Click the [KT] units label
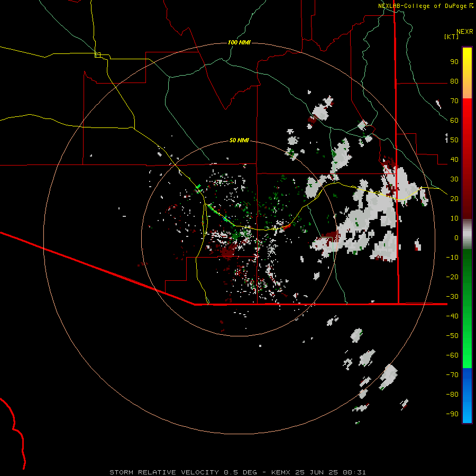Screen dimensions: 476x476 click(x=452, y=36)
